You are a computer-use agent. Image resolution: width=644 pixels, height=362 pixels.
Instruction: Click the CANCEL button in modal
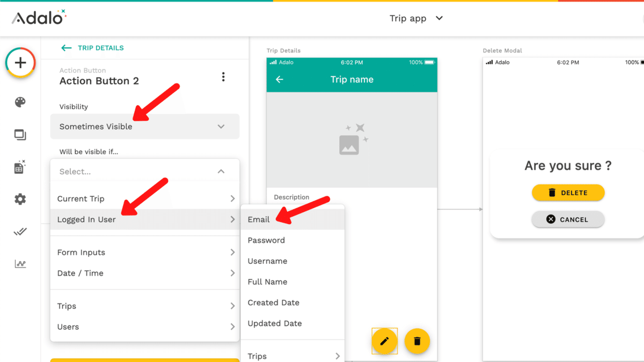[568, 219]
